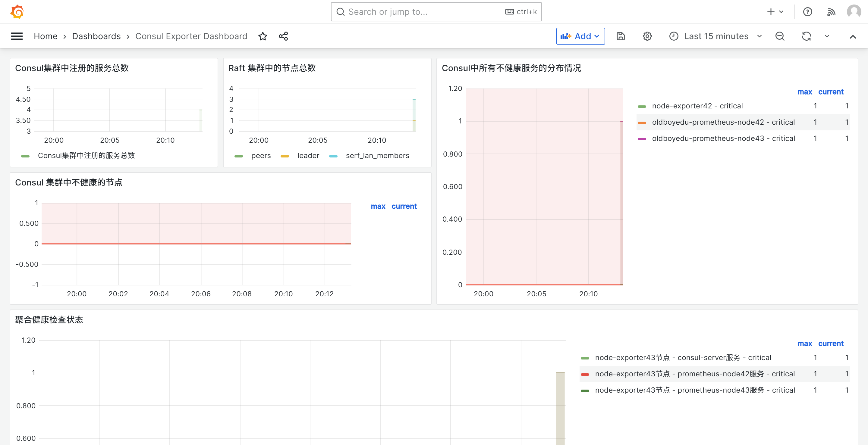Toggle oldboyedu-prometheus-node42 - critical series

click(x=723, y=122)
